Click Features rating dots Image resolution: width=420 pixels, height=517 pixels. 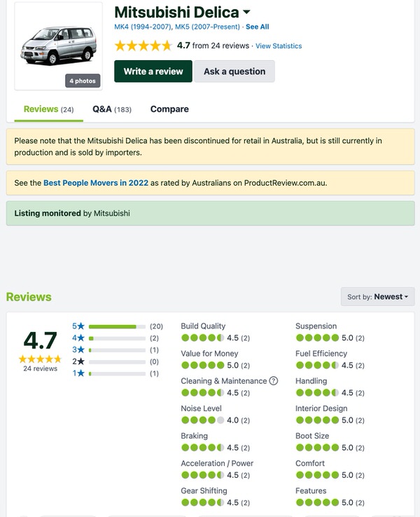(x=317, y=502)
